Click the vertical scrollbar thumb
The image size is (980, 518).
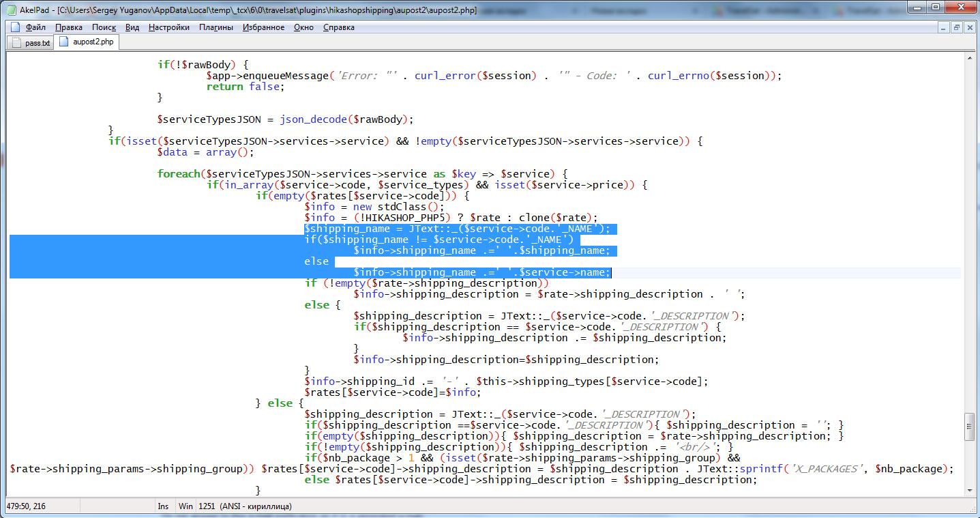point(970,426)
